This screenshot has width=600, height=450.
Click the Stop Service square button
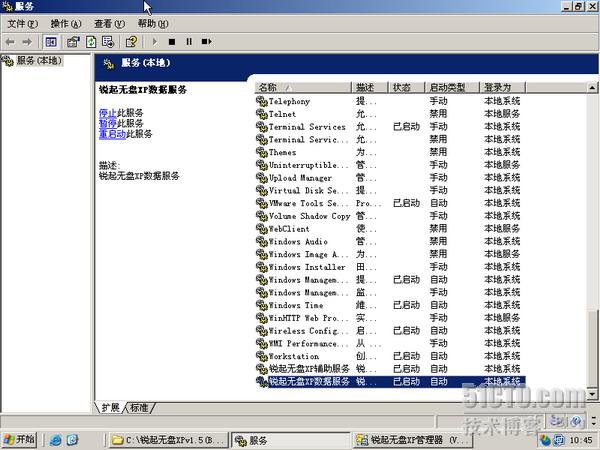[x=172, y=42]
